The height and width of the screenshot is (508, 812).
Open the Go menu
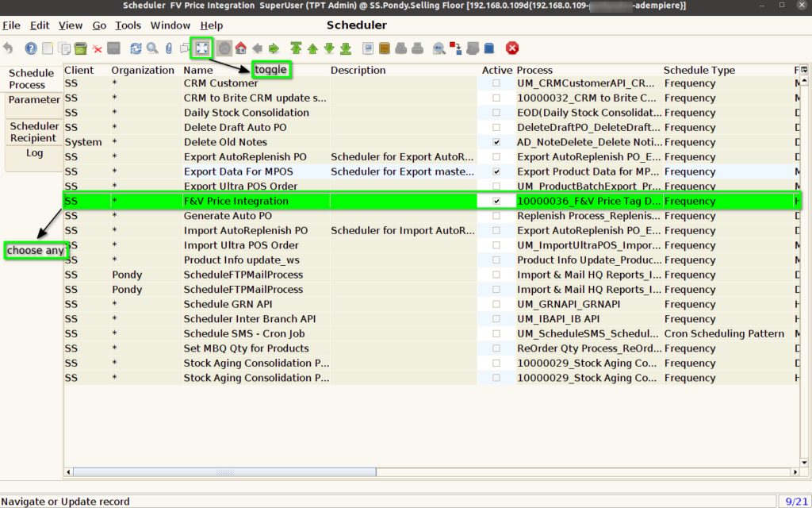click(99, 25)
